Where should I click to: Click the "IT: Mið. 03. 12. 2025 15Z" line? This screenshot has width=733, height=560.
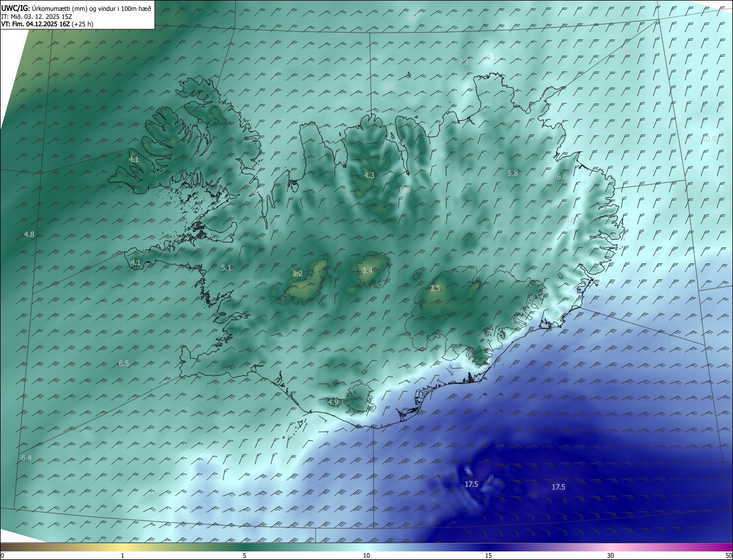click(x=37, y=17)
